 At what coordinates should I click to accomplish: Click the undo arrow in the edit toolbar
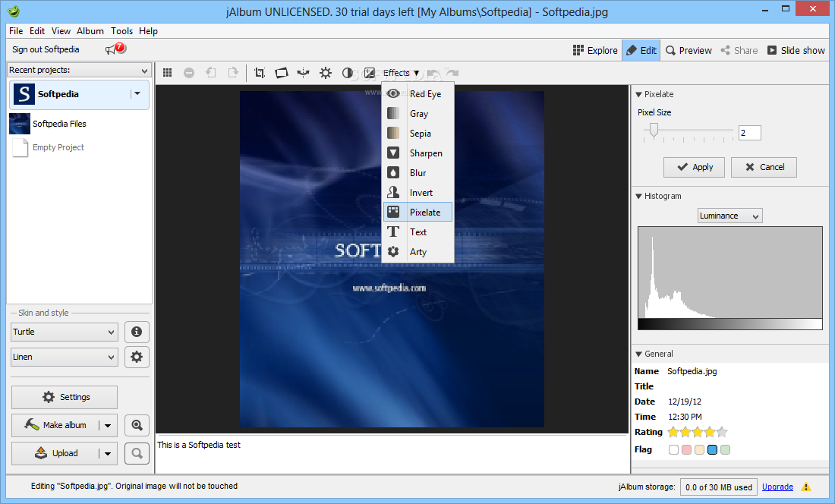(433, 73)
